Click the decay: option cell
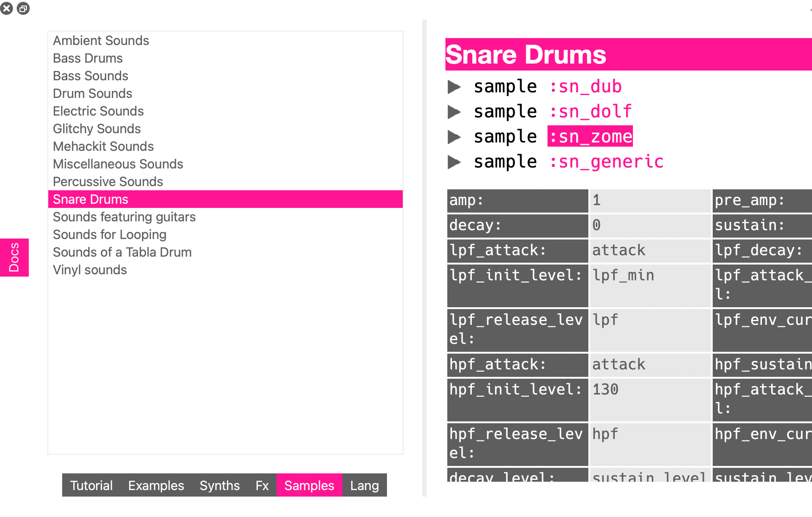Viewport: 812px width, 517px height. click(x=517, y=226)
